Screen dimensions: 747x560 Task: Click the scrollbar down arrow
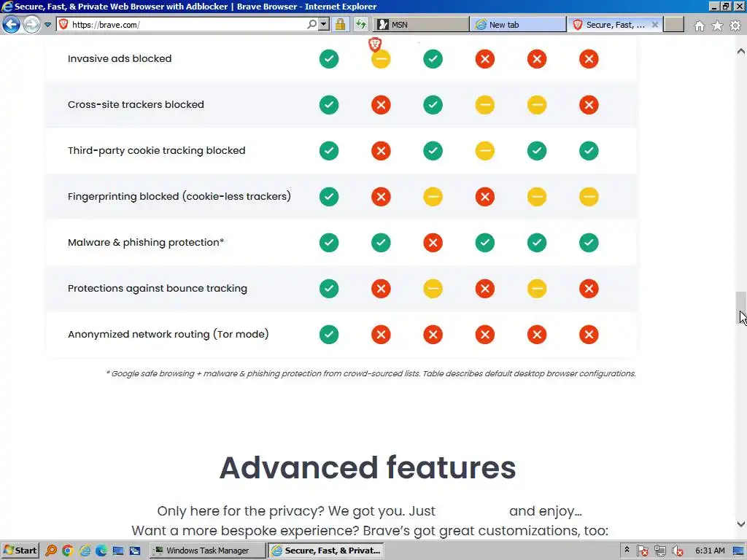coord(741,524)
